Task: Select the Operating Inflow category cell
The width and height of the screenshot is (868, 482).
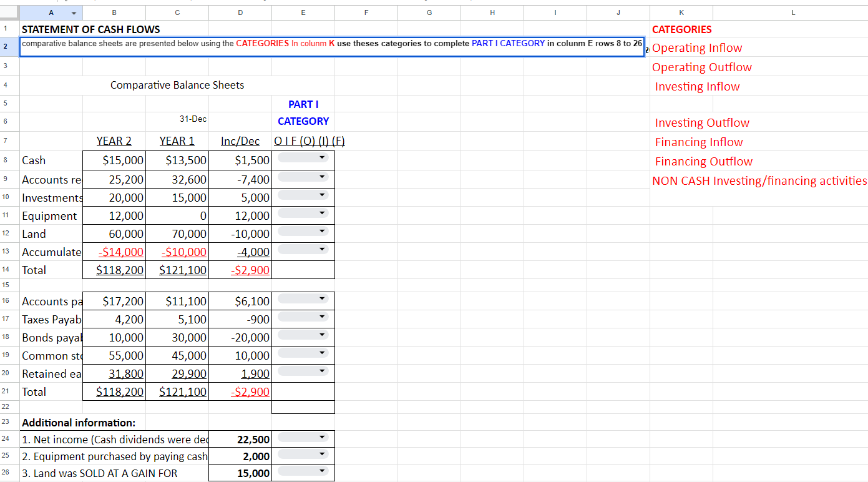Action: [697, 47]
